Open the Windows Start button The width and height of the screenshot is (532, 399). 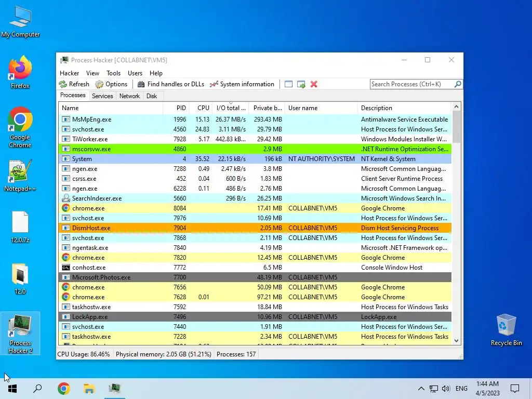[x=12, y=389]
